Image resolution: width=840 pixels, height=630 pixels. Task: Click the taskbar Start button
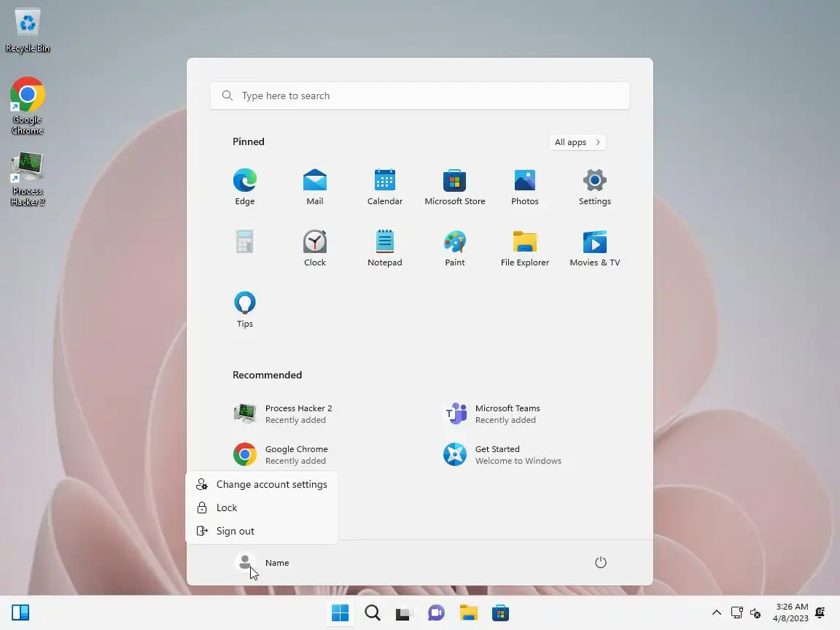(x=340, y=612)
